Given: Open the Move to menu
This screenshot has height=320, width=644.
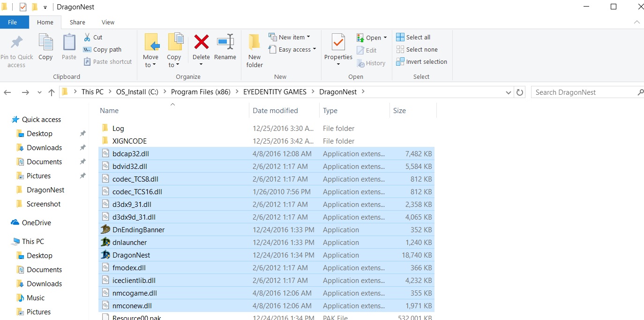Looking at the screenshot, I should pyautogui.click(x=151, y=51).
